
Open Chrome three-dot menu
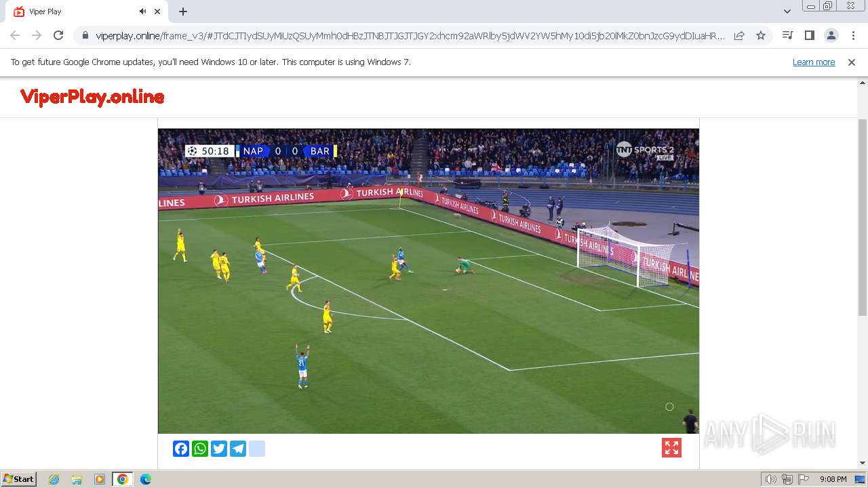[853, 35]
